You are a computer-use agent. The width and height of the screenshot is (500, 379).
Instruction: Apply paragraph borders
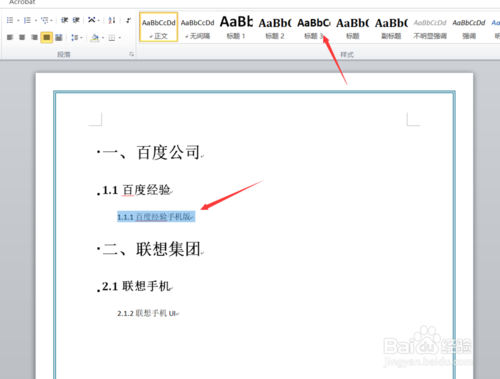click(x=112, y=38)
